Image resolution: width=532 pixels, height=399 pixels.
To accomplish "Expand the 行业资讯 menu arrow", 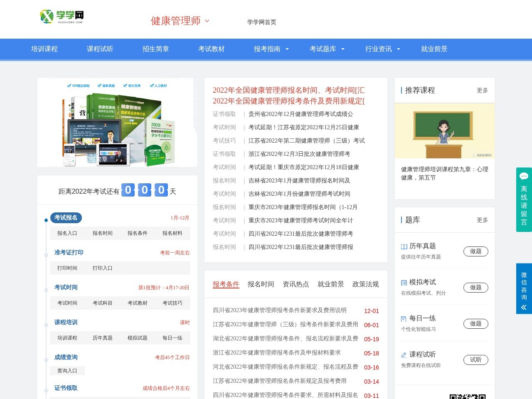I will coord(398,49).
